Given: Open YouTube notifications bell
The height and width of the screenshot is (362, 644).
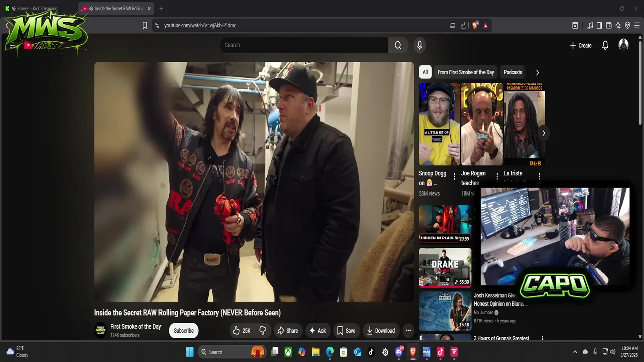Looking at the screenshot, I should [605, 45].
